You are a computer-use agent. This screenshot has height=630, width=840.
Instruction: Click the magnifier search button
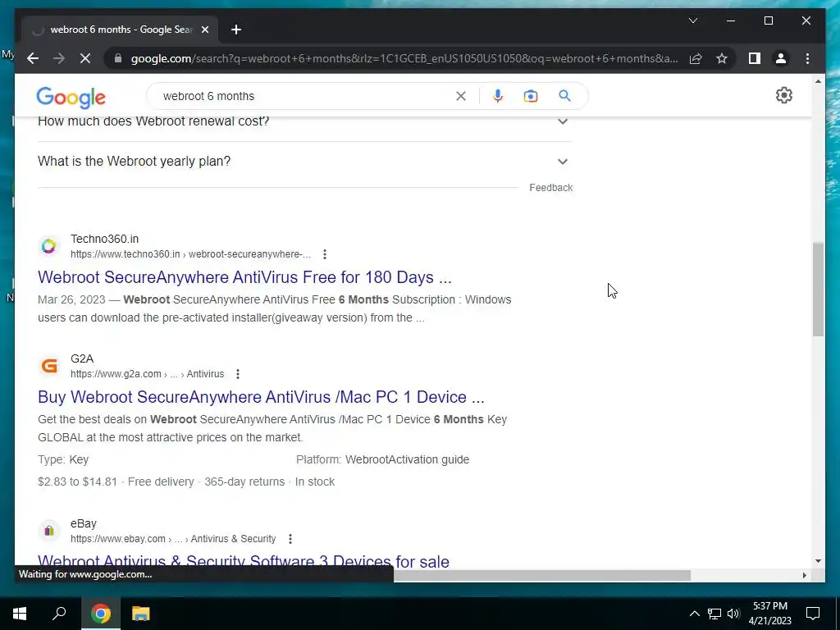pyautogui.click(x=564, y=96)
